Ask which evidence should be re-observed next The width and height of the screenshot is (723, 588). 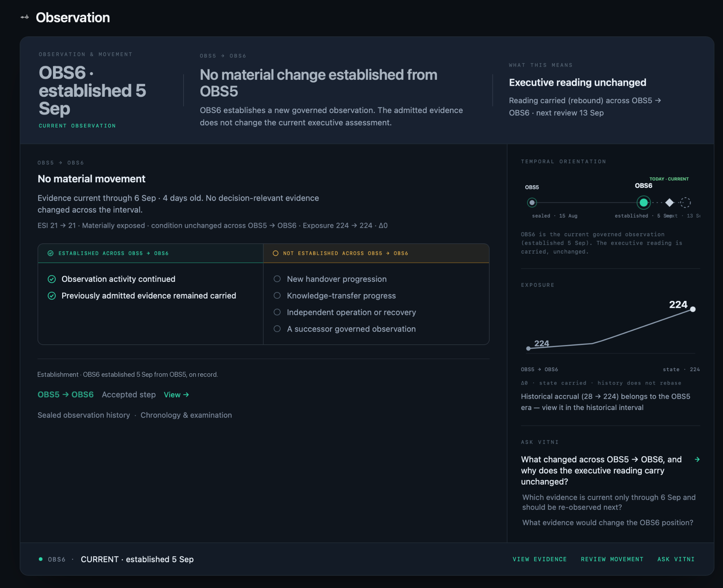tap(609, 502)
